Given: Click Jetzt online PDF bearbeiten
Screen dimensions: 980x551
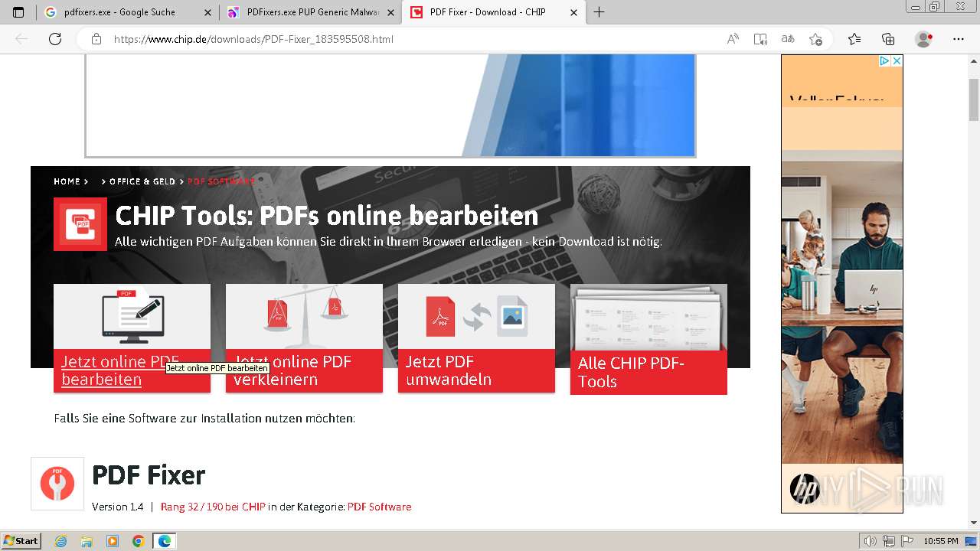Looking at the screenshot, I should [120, 370].
